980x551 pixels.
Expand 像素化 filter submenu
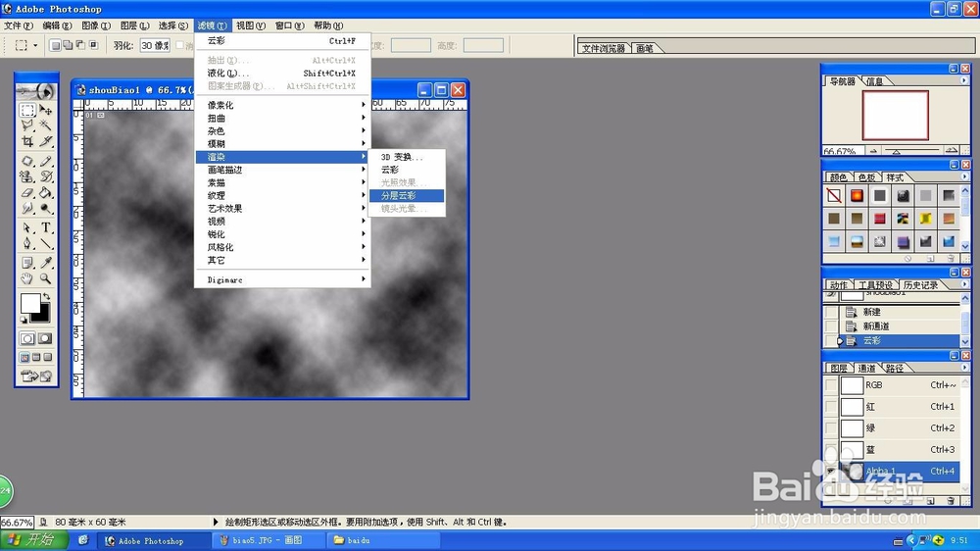click(x=282, y=105)
